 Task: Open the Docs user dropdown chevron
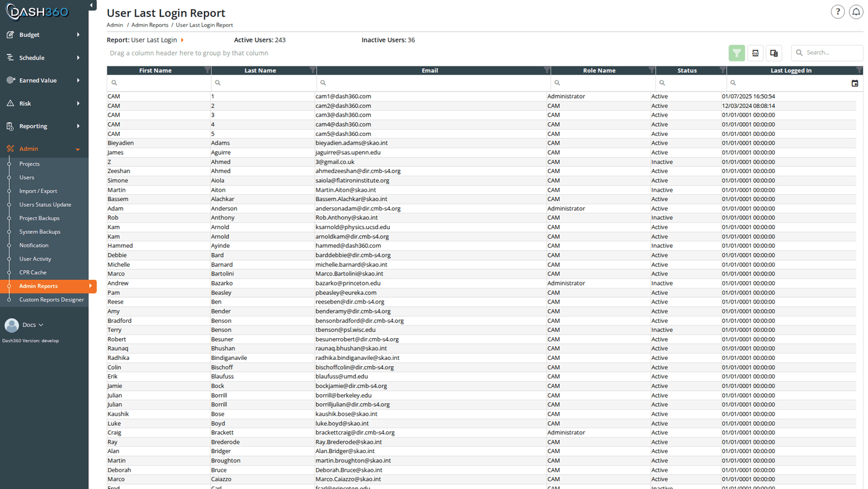pyautogui.click(x=41, y=325)
